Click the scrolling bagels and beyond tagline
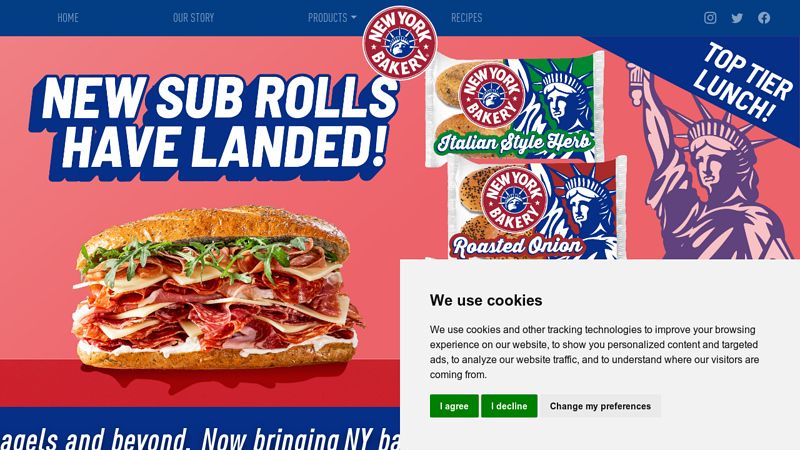The width and height of the screenshot is (800, 450). (x=200, y=438)
